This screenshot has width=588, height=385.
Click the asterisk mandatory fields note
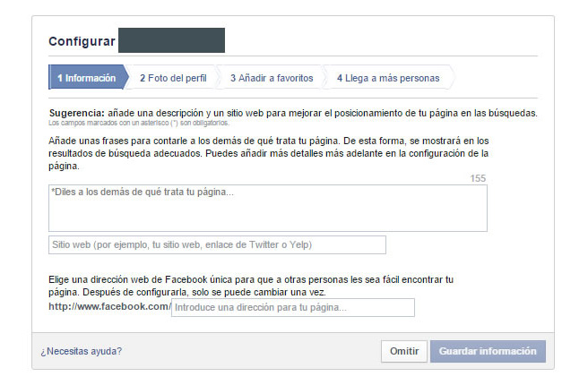coord(139,123)
